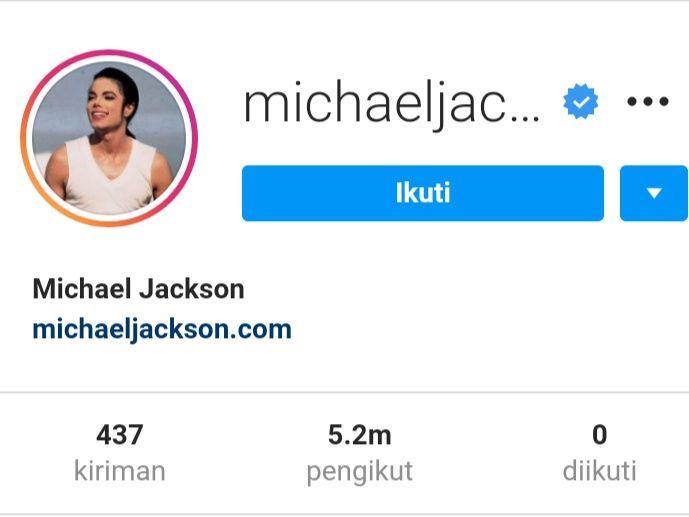Click the middle dot of options icon
The image size is (689, 517).
point(648,101)
